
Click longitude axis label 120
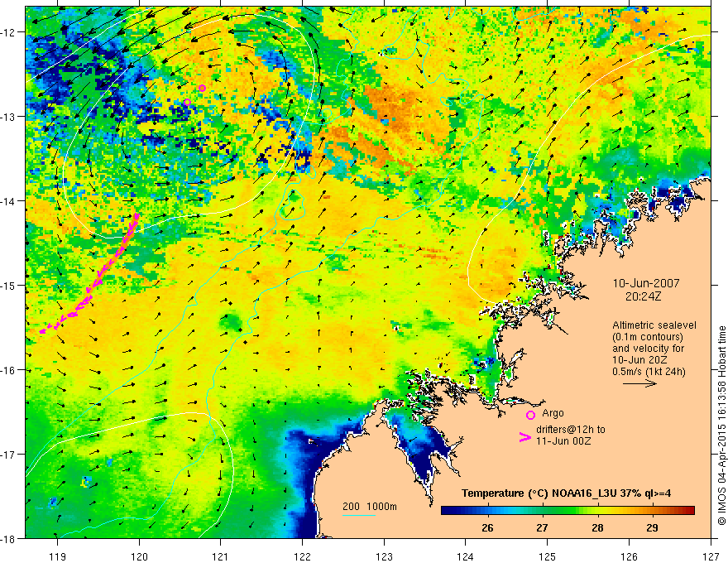pos(139,556)
